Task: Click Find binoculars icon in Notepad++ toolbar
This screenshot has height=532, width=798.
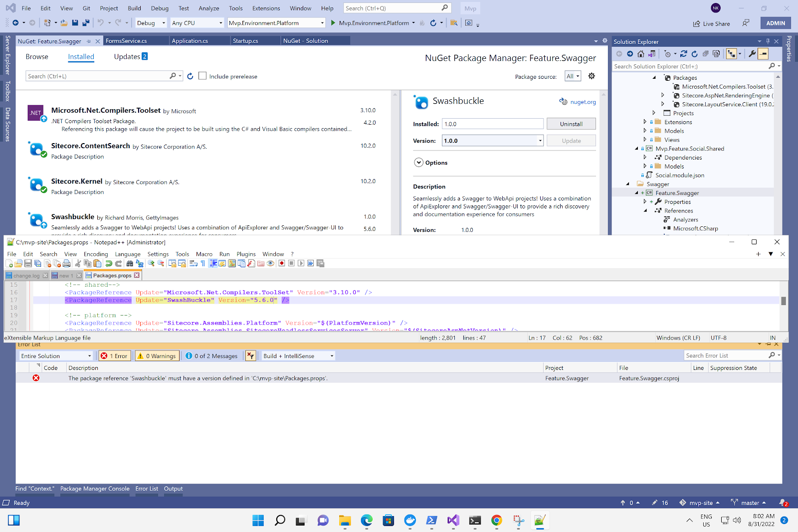Action: click(130, 263)
